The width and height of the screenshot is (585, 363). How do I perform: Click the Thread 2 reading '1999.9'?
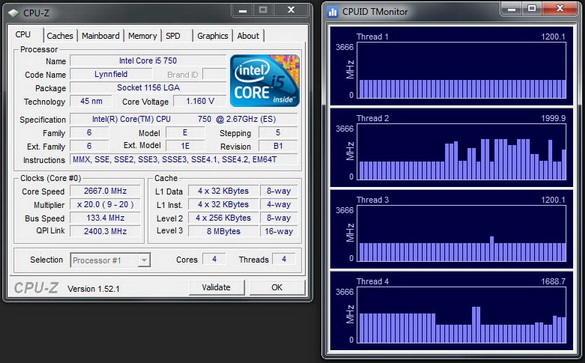point(553,118)
